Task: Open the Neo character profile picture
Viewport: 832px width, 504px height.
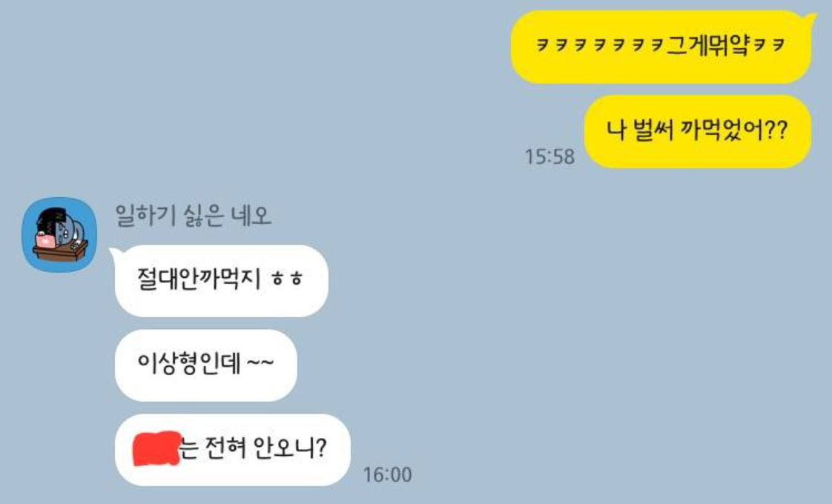Action: pos(59,234)
